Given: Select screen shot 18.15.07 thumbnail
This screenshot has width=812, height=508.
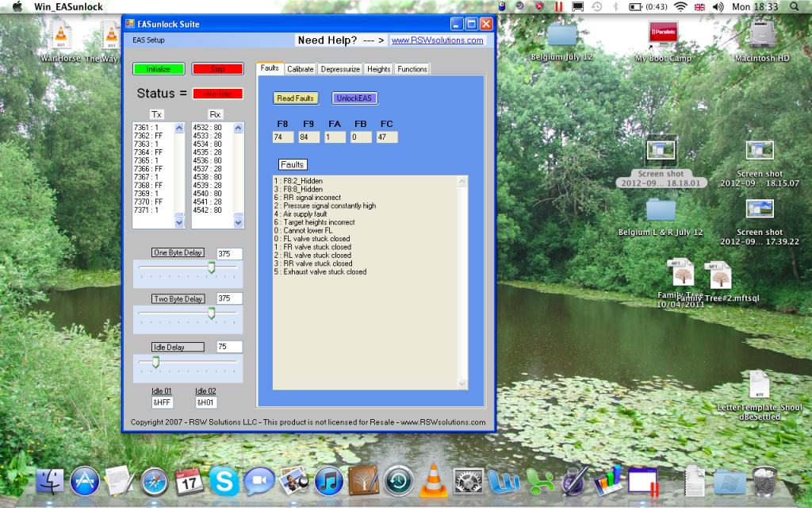Looking at the screenshot, I should [x=760, y=150].
